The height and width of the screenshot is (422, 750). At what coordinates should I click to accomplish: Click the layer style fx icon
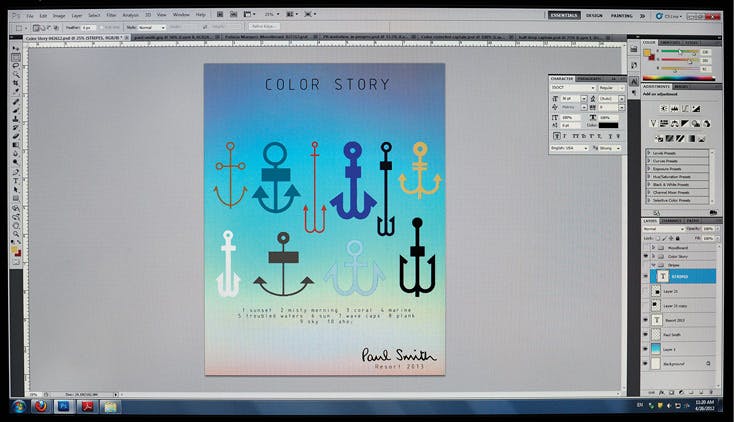tap(662, 392)
